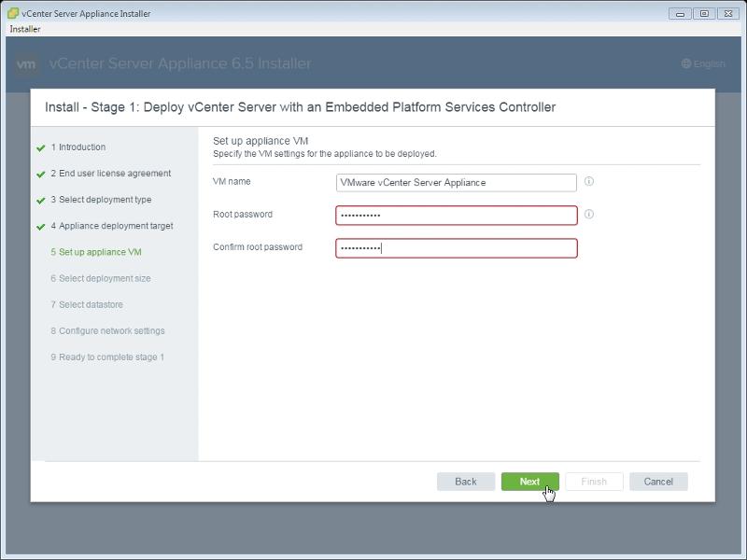Image resolution: width=747 pixels, height=560 pixels.
Task: Click the Finish button
Action: [x=594, y=482]
